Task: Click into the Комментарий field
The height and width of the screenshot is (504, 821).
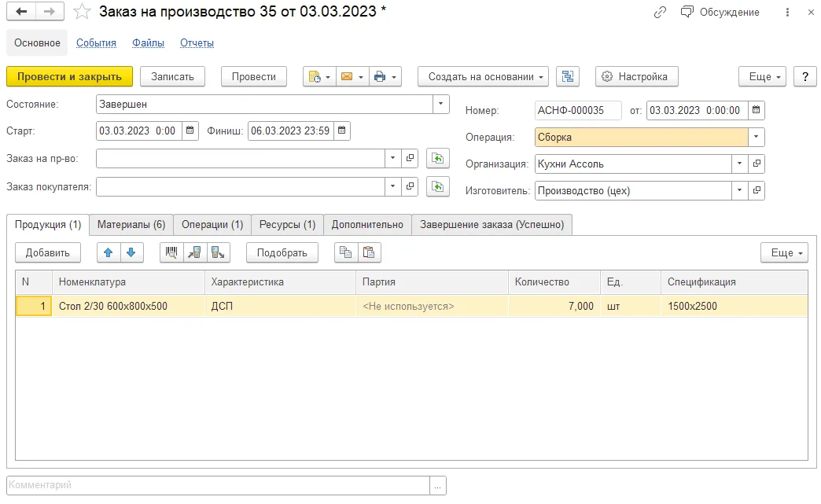Action: pyautogui.click(x=219, y=485)
